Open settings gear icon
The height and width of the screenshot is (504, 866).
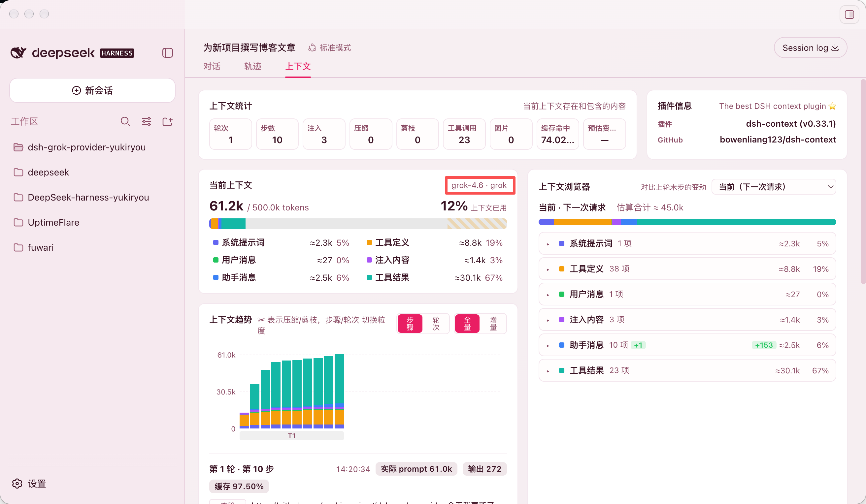(17, 484)
